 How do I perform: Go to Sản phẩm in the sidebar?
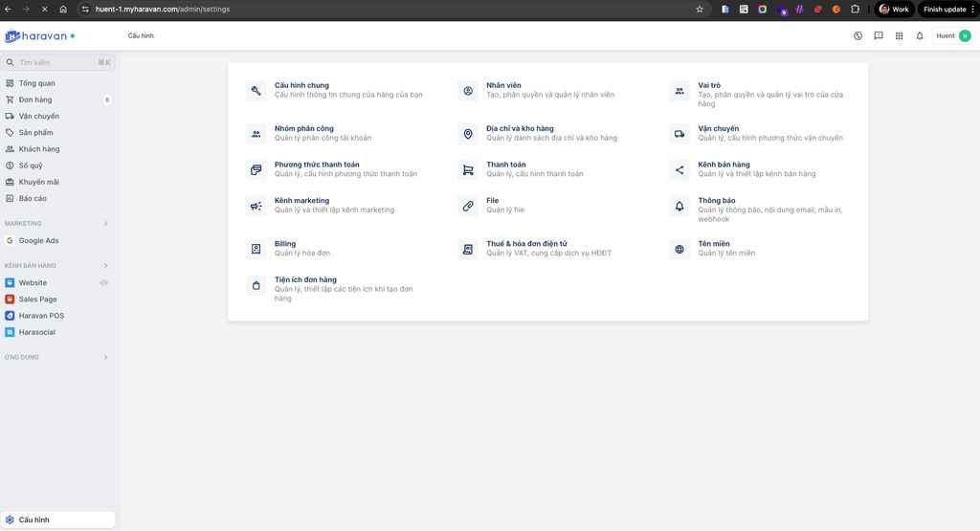(35, 133)
